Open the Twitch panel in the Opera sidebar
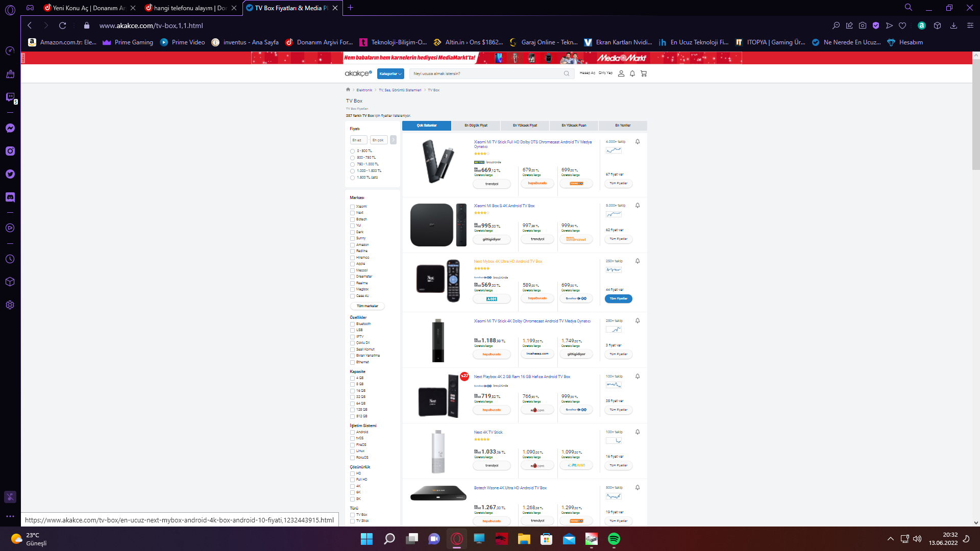 click(x=10, y=97)
